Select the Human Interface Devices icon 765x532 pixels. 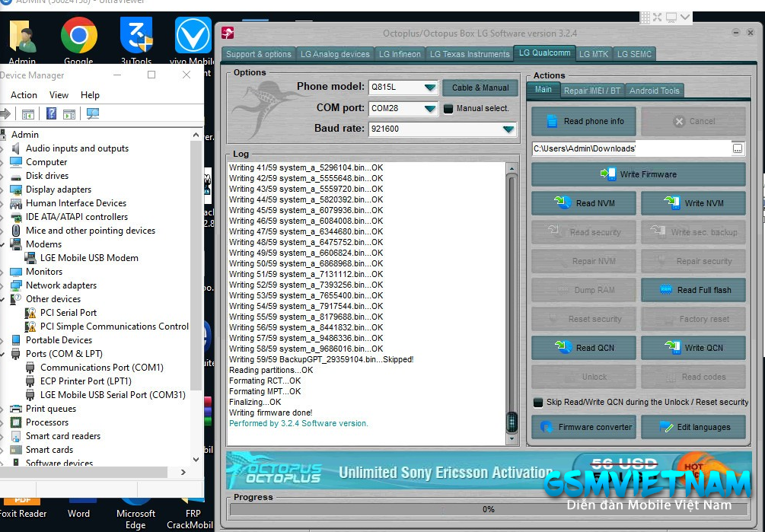[x=16, y=203]
